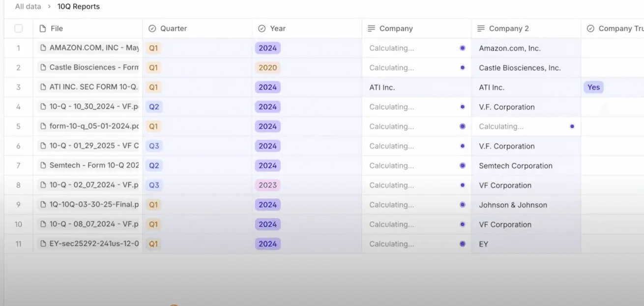This screenshot has height=306, width=644.
Task: Select the Castle Biosciences, Inc. cell
Action: (526, 68)
